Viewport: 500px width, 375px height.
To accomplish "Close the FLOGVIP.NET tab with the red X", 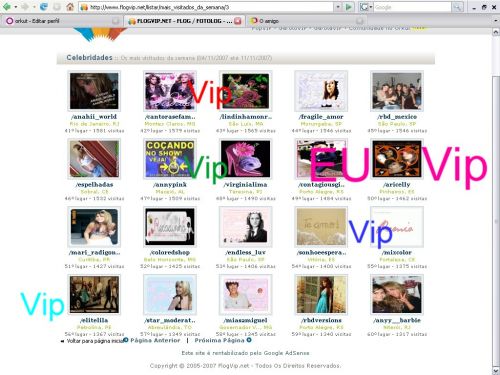I will 238,21.
